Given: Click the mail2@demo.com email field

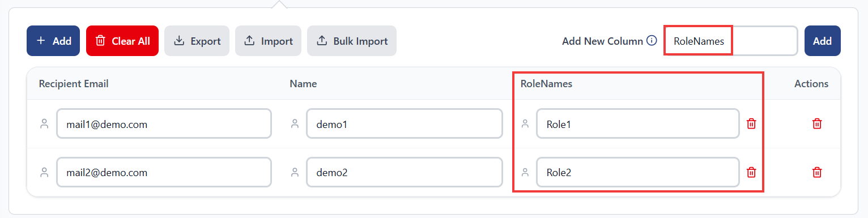Looking at the screenshot, I should pos(164,172).
